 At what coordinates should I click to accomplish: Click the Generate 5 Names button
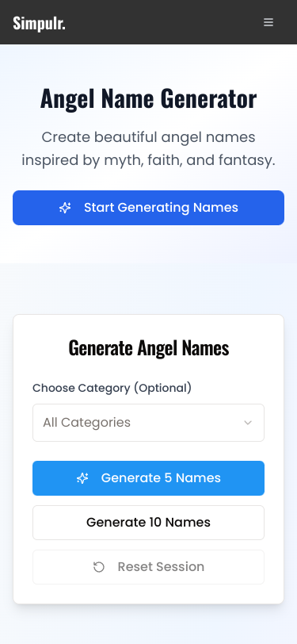149,478
